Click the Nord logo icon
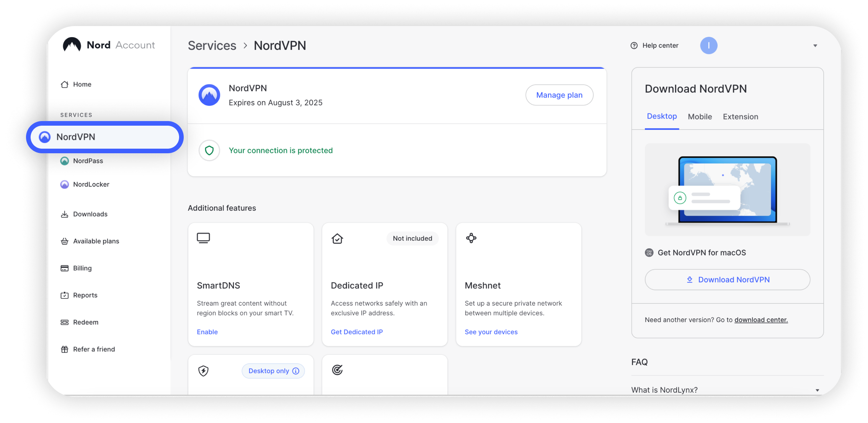The height and width of the screenshot is (423, 868). pos(72,45)
